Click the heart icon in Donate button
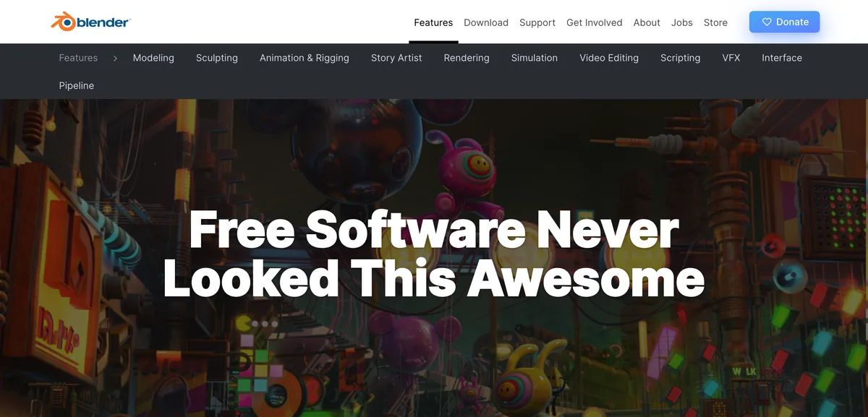 [x=767, y=22]
